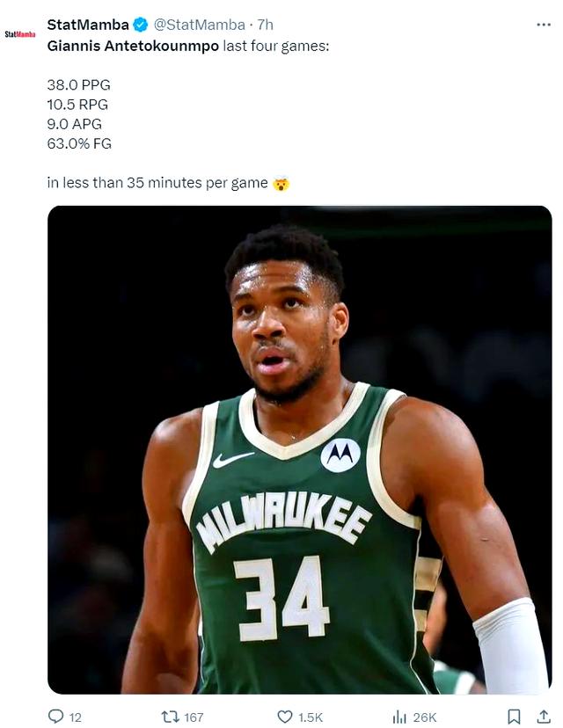Bookmark this tweet
The height and width of the screenshot is (728, 563).
tap(515, 717)
